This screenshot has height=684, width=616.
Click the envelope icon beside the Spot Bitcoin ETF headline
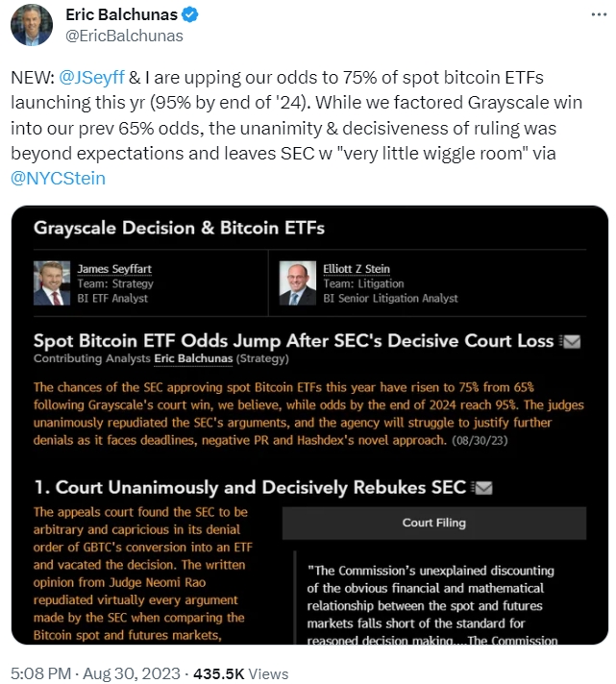(571, 341)
